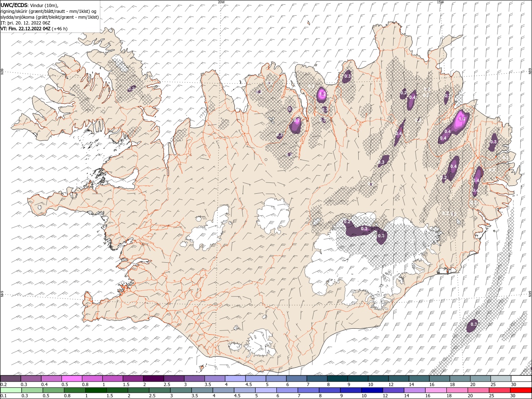Click the dark teal 8 swatch in upper legend
This screenshot has height=399, width=532.
(x=337, y=379)
